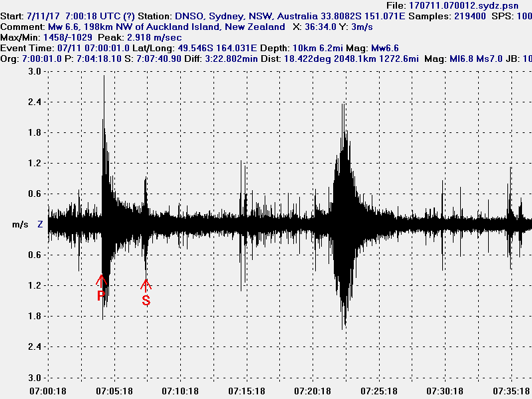Select the blue Z channel label

pyautogui.click(x=40, y=225)
